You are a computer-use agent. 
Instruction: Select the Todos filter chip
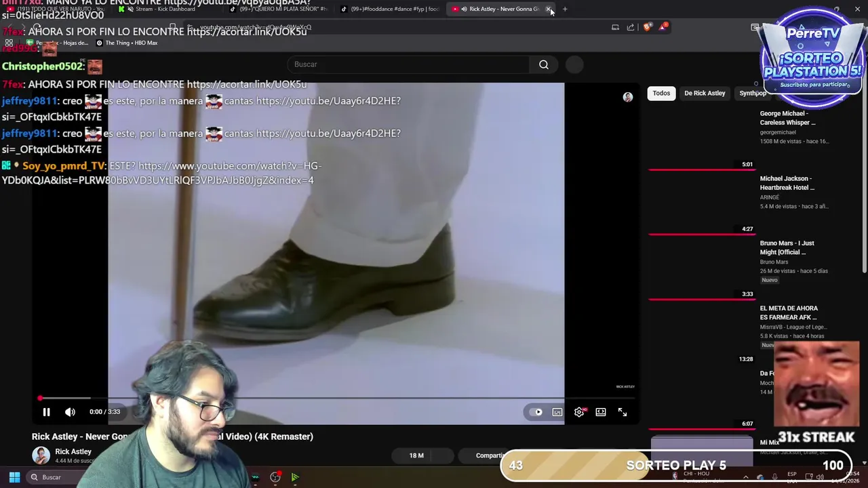[661, 93]
